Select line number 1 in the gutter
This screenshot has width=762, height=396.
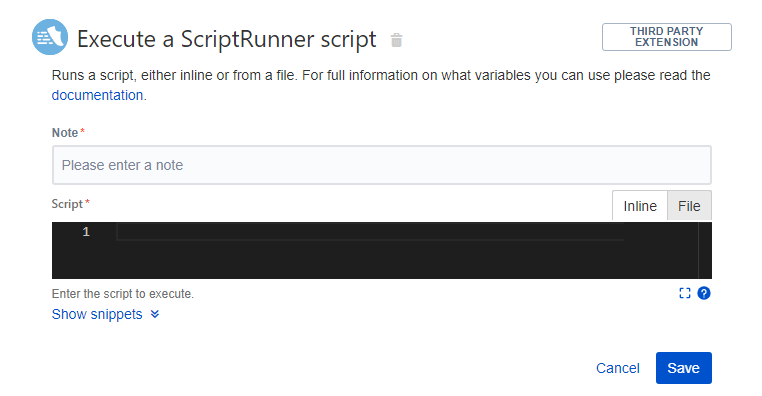[x=86, y=232]
